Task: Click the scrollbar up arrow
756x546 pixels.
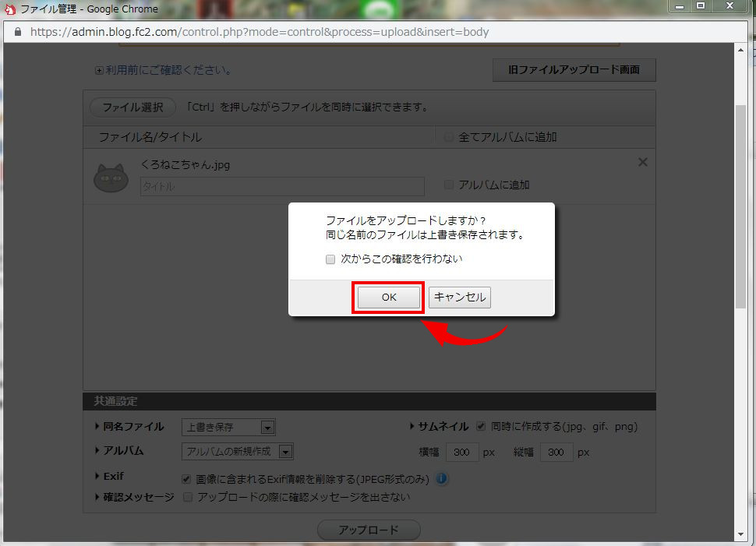Action: pyautogui.click(x=740, y=50)
